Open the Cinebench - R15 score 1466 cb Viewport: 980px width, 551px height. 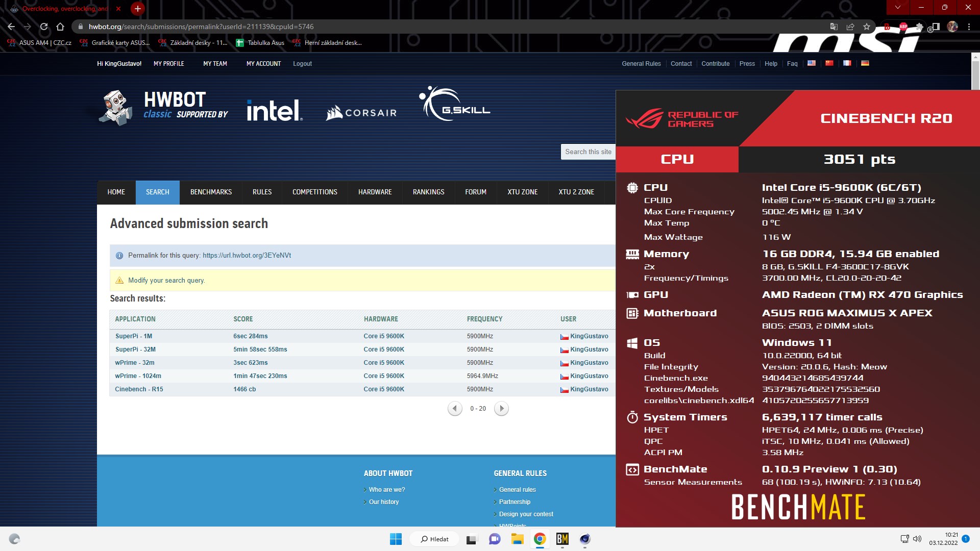(244, 389)
